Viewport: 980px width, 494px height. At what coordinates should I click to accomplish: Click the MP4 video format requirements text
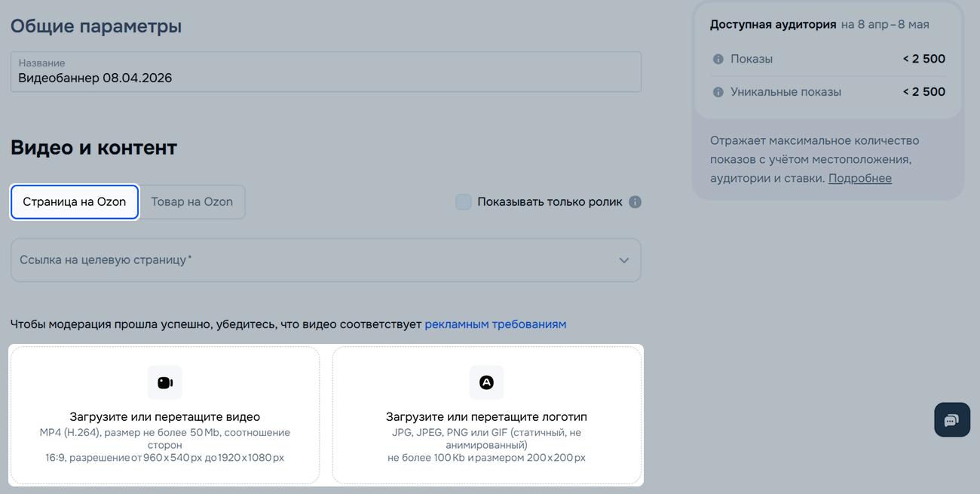[164, 445]
